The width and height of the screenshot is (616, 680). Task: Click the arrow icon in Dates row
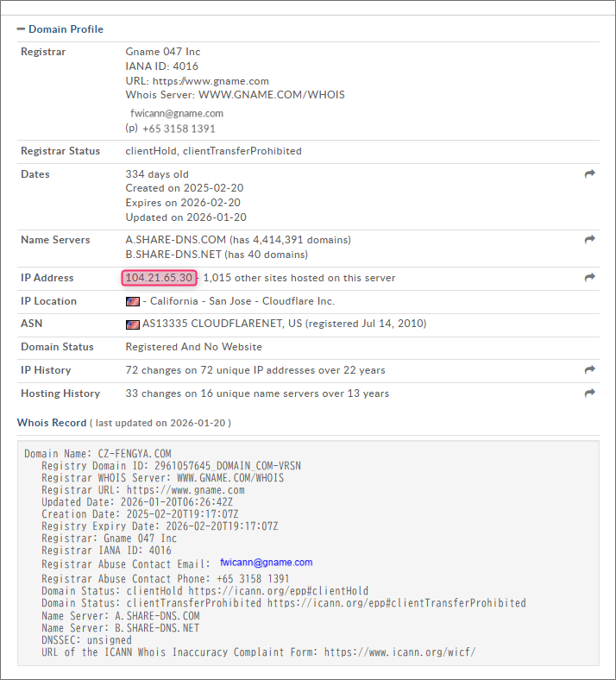pyautogui.click(x=590, y=174)
